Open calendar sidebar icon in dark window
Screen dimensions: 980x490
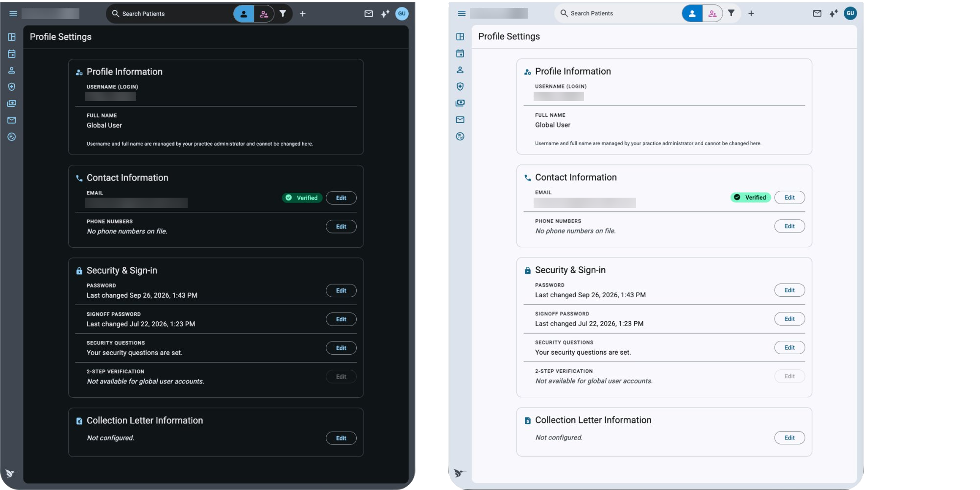click(12, 53)
